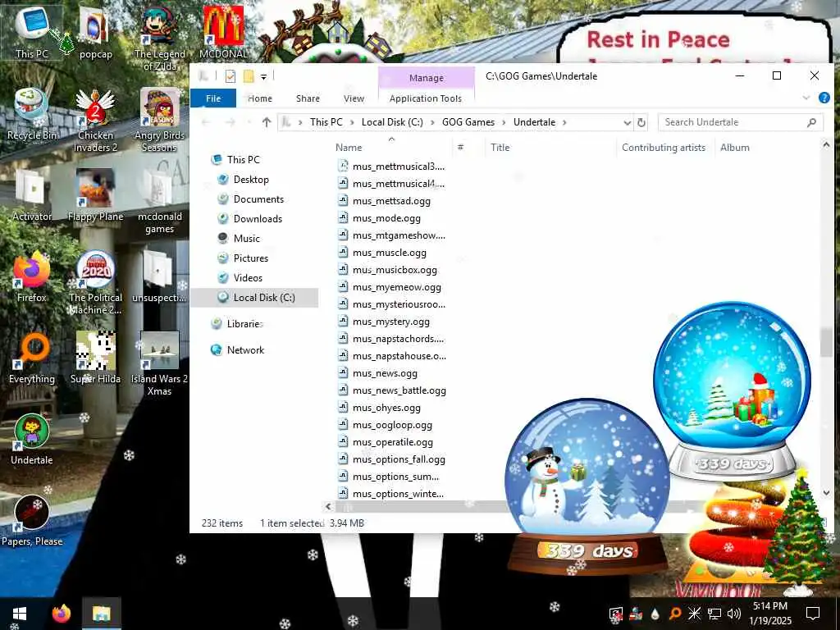The image size is (840, 630).
Task: Click the Up arrow in Explorer
Action: 267,122
